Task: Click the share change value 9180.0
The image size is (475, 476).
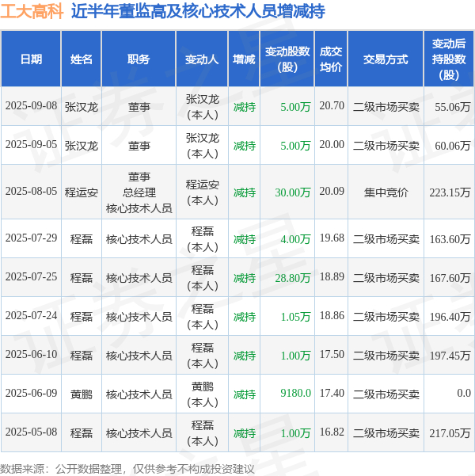Action: [x=295, y=394]
